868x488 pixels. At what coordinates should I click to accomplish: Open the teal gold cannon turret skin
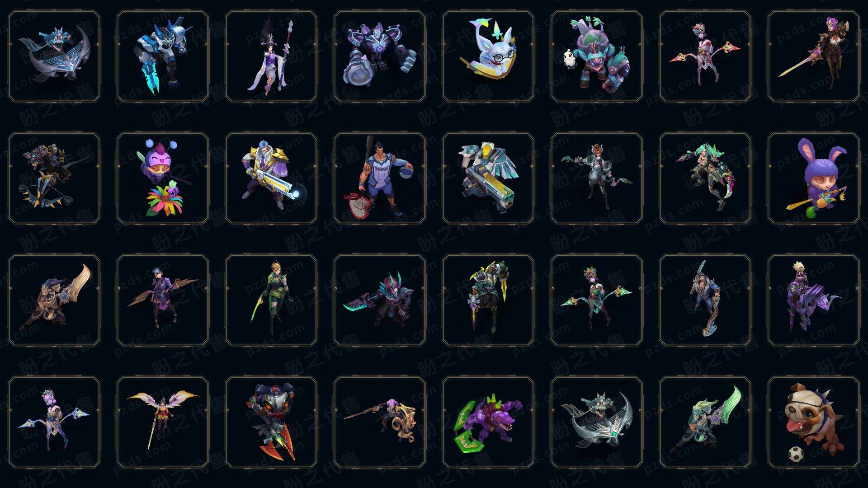tap(488, 178)
